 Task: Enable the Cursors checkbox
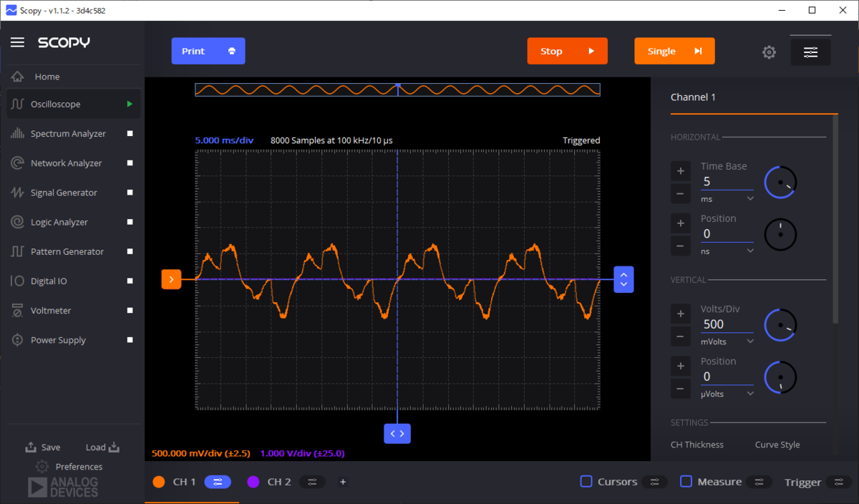point(586,481)
